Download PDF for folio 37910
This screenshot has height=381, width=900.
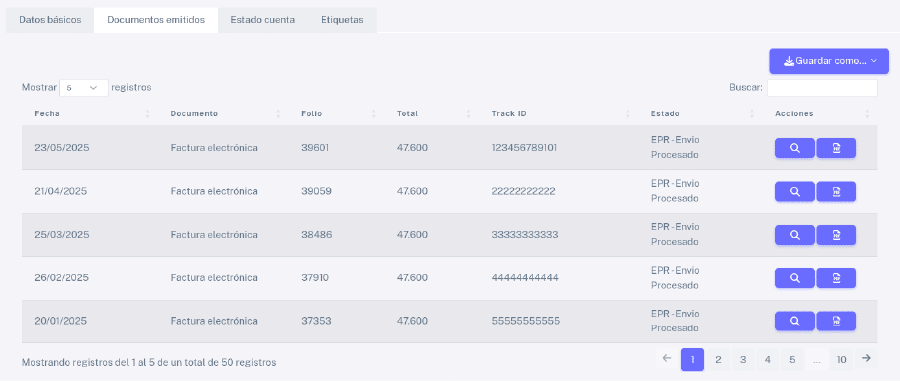click(836, 278)
